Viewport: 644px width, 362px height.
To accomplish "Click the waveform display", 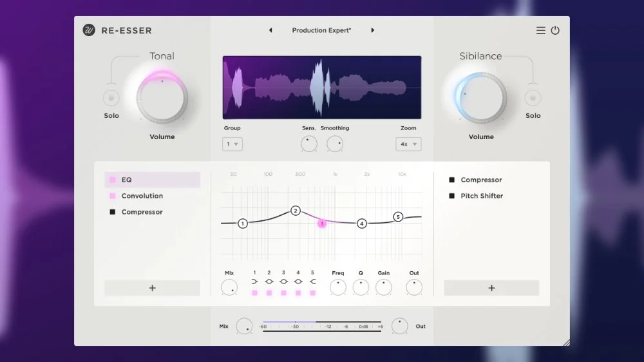I will [x=322, y=88].
